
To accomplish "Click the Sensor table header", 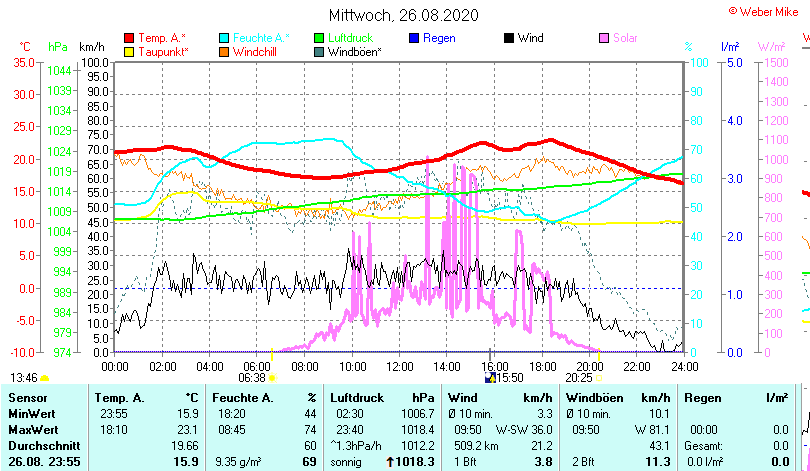I will coord(27,398).
